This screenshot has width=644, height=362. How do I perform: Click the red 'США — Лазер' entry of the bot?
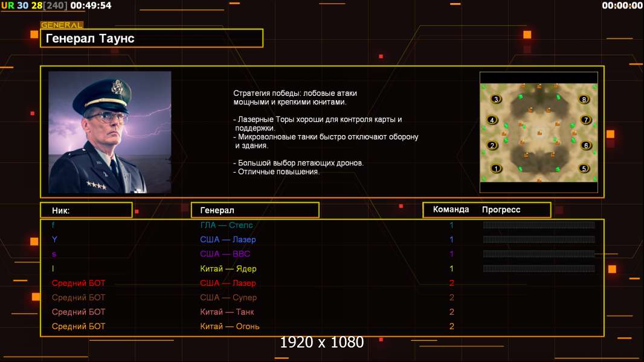[228, 283]
